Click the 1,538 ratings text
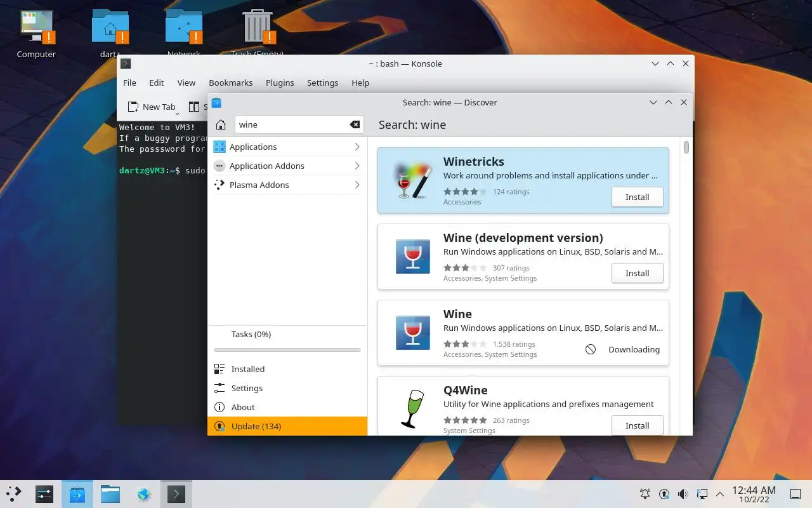Image resolution: width=812 pixels, height=508 pixels. click(514, 344)
